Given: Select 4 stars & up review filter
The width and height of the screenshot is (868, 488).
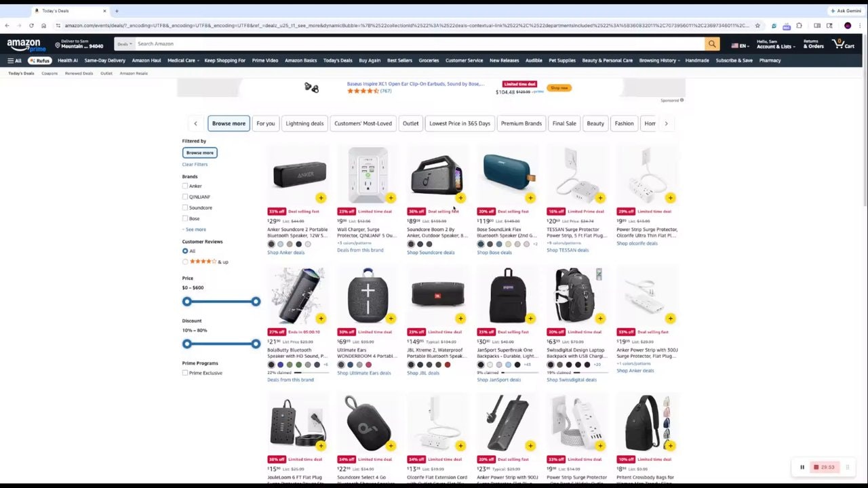Looking at the screenshot, I should tap(185, 262).
